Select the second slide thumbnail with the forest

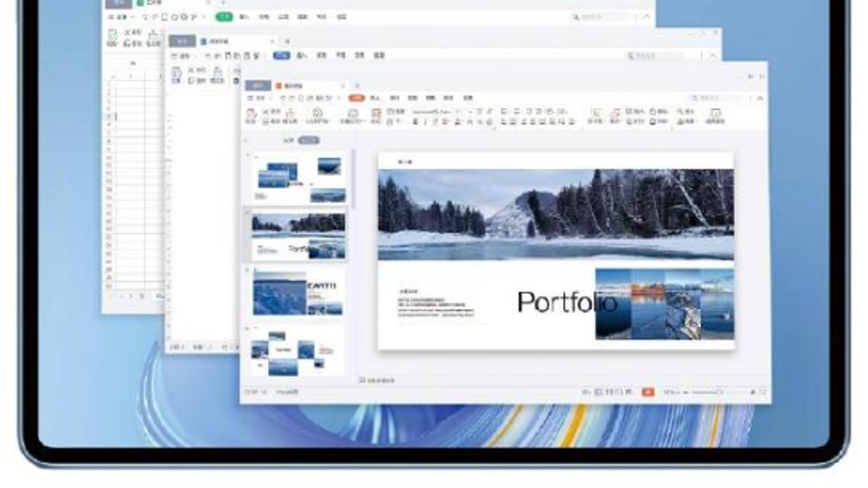point(298,235)
